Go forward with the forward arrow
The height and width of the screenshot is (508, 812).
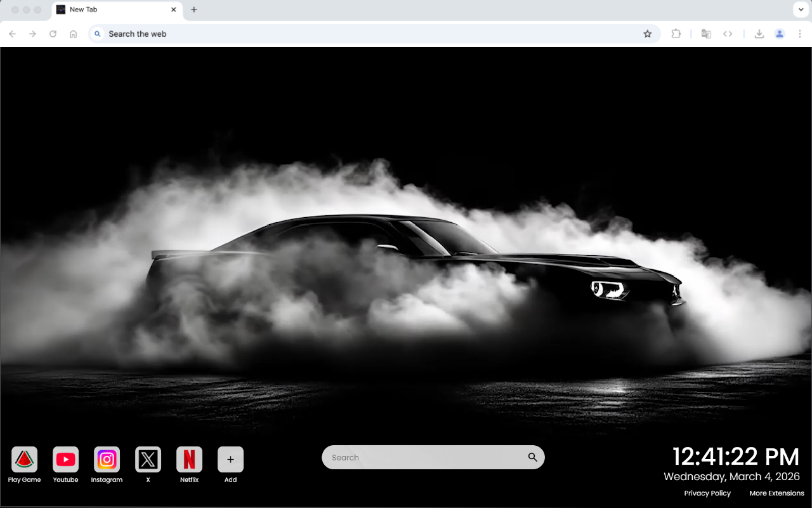pyautogui.click(x=32, y=34)
